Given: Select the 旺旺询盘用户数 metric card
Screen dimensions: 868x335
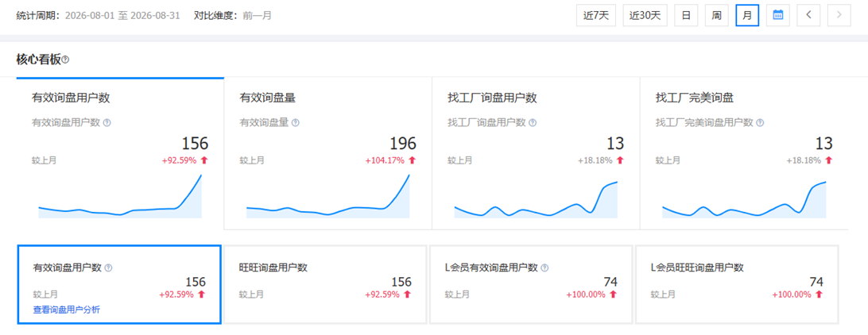Looking at the screenshot, I should coord(325,285).
